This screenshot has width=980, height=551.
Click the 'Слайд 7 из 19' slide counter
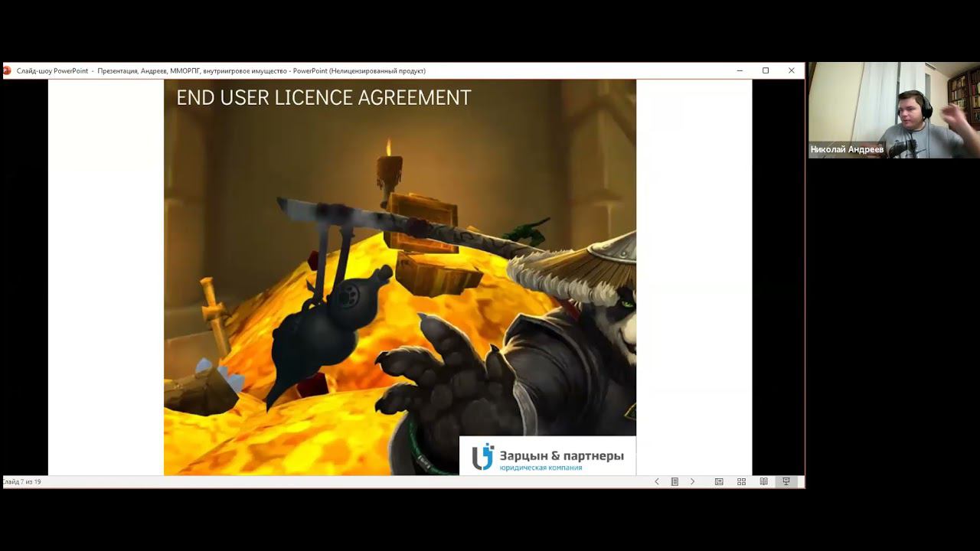coord(22,481)
